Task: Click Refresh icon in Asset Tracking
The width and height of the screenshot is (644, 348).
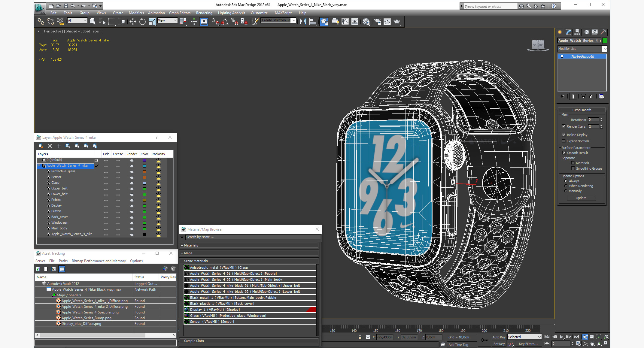Action: [38, 269]
